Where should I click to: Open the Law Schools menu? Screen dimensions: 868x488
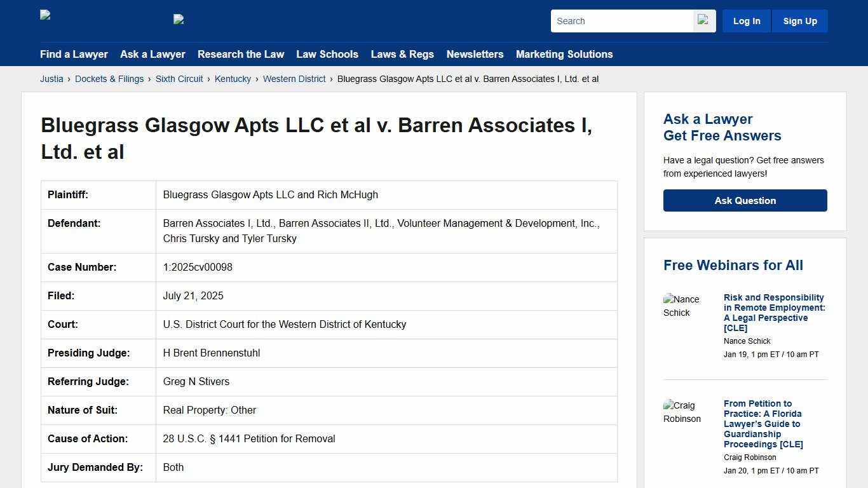[x=327, y=55]
